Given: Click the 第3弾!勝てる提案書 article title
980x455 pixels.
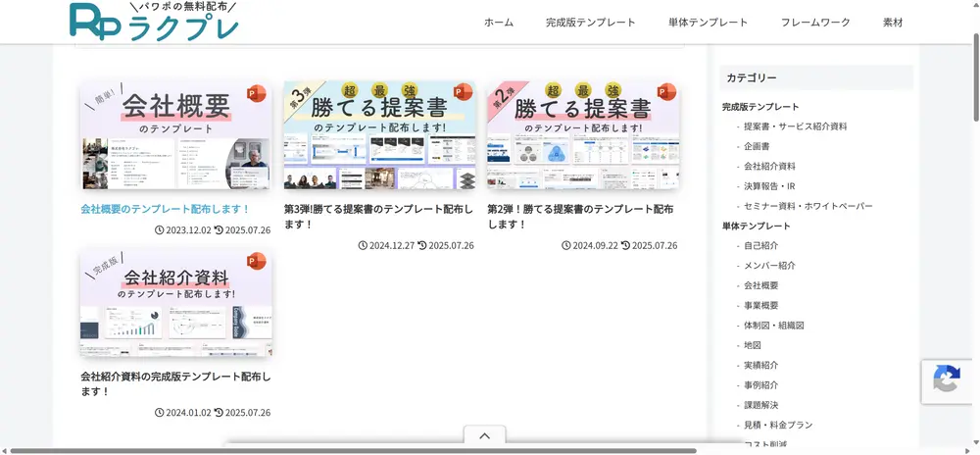Looking at the screenshot, I should (x=379, y=217).
